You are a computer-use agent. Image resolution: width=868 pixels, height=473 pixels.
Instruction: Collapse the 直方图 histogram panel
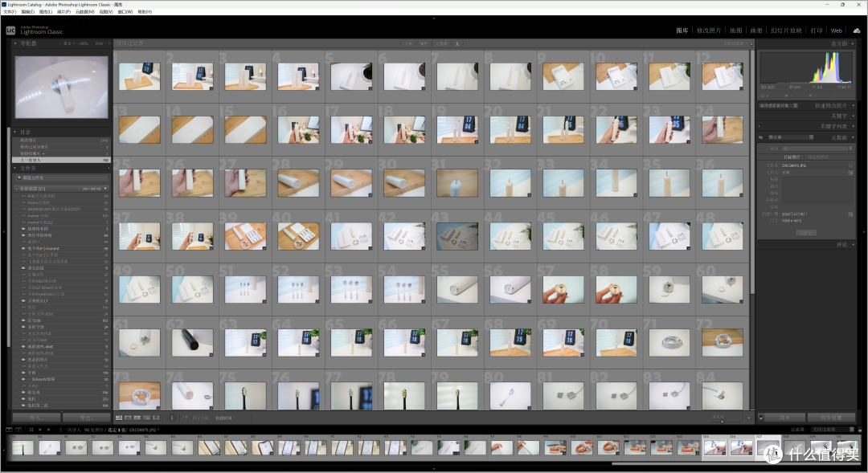[x=853, y=43]
